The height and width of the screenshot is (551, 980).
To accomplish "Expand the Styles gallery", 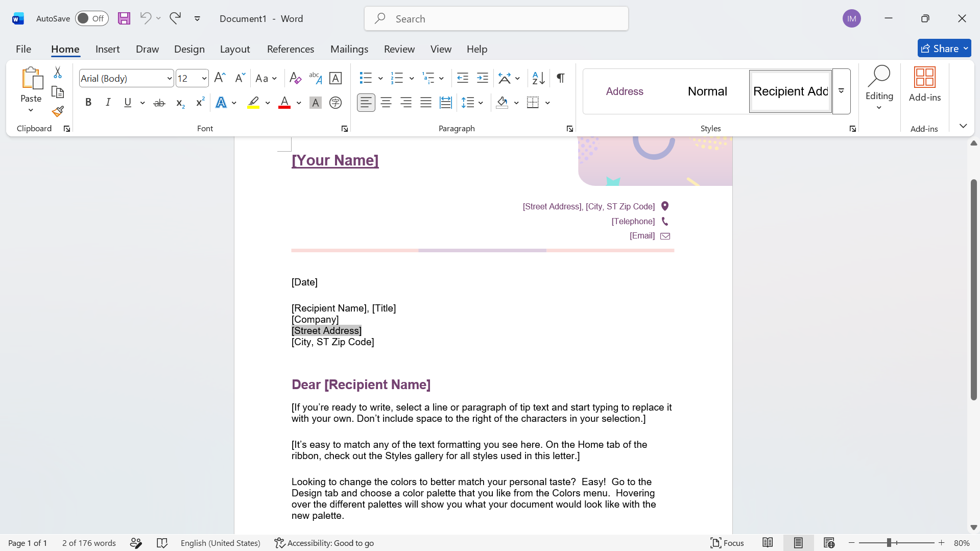I will coord(841,91).
